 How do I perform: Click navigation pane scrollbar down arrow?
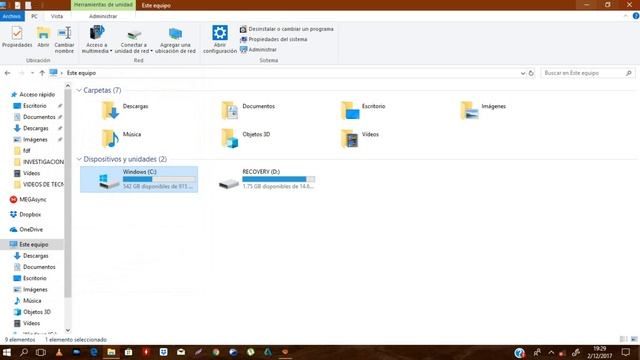point(68,330)
